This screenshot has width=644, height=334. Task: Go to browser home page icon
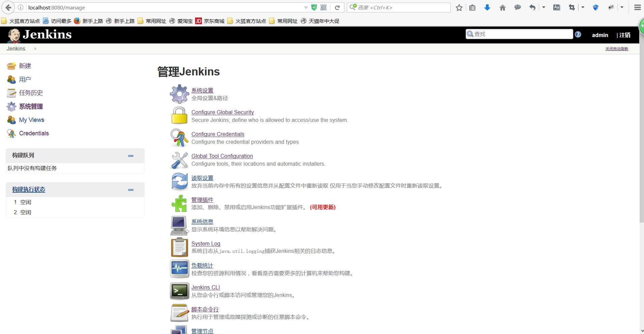tap(502, 7)
